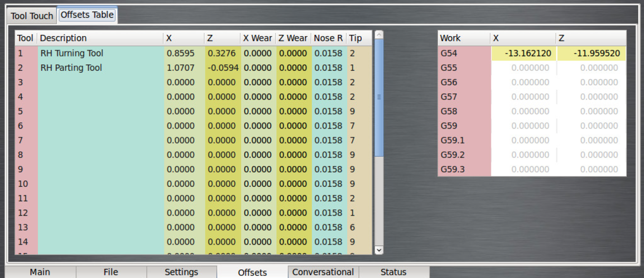This screenshot has height=278, width=644.
Task: Click G54 work offset Z value
Action: [x=592, y=53]
